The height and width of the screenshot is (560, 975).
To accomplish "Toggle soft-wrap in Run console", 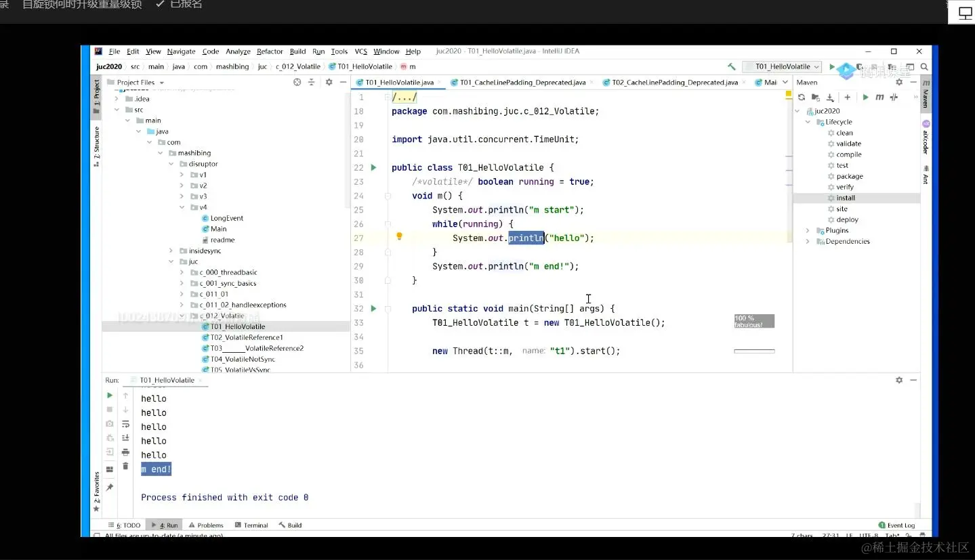I will pyautogui.click(x=125, y=424).
